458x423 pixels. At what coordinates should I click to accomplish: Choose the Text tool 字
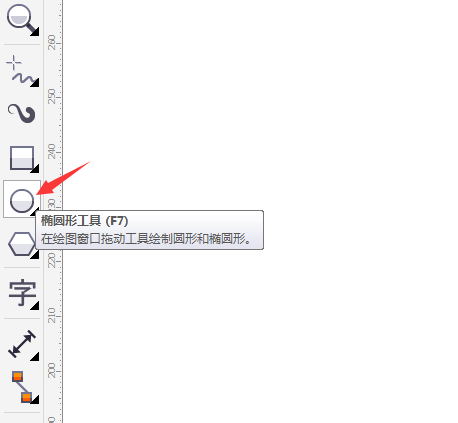coord(22,293)
